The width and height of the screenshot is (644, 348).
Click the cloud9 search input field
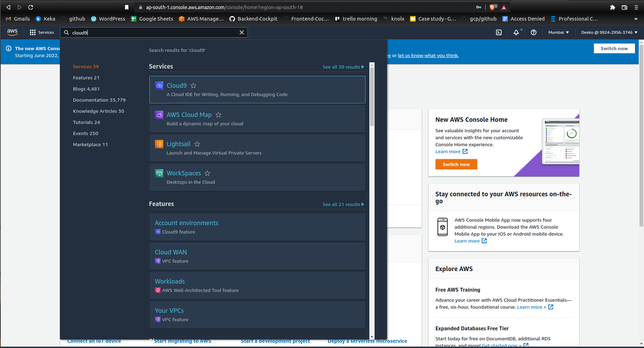[153, 32]
